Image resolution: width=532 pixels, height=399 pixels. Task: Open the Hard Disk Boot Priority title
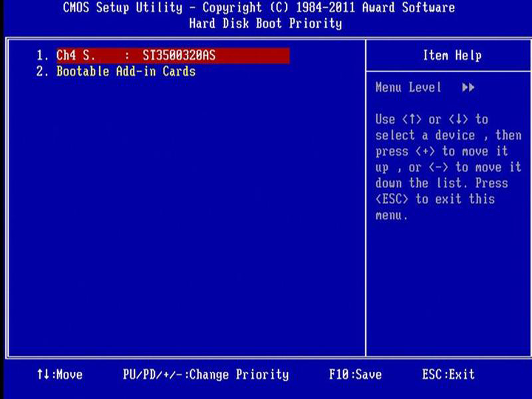[266, 23]
